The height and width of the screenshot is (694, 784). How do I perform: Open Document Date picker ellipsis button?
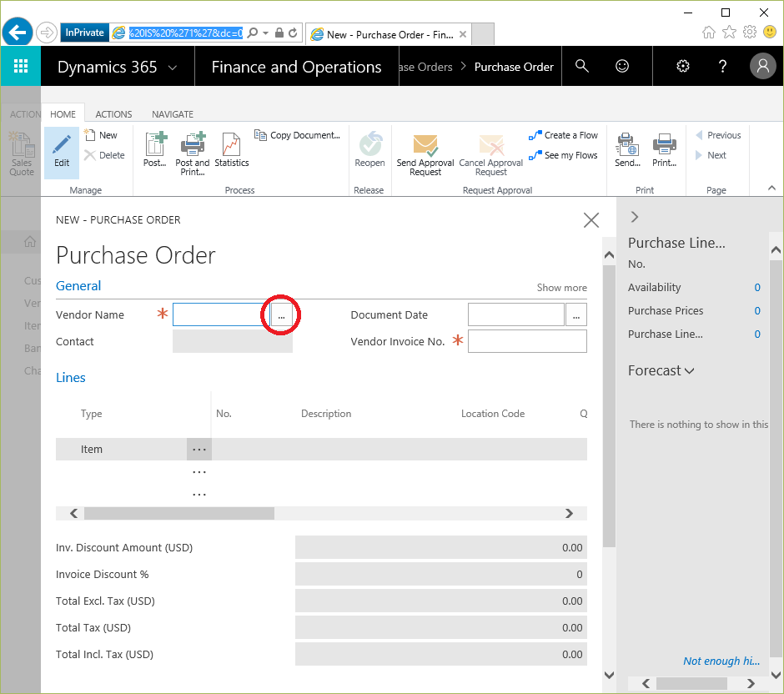coord(576,315)
